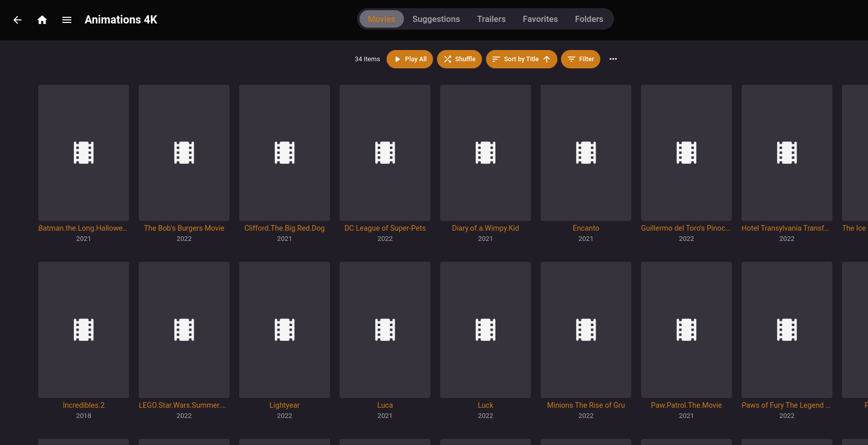Click the partially visible The Ice title

(x=855, y=228)
